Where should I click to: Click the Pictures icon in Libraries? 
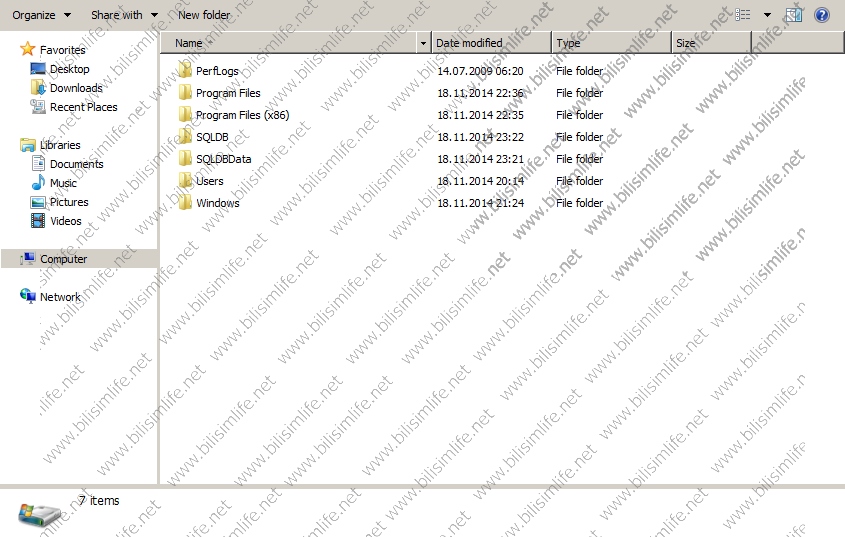point(38,202)
